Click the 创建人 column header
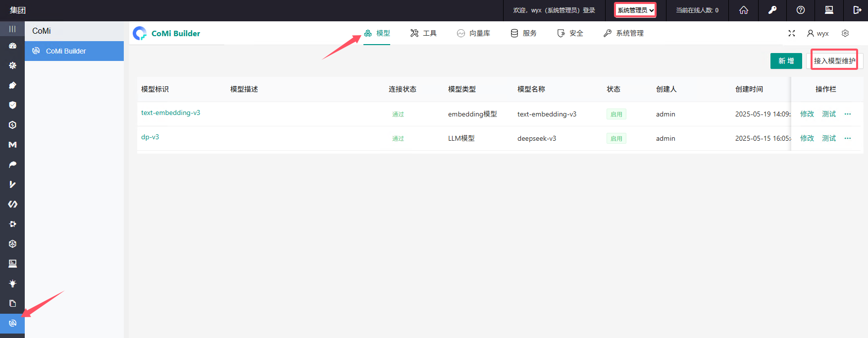868x338 pixels. (x=666, y=89)
